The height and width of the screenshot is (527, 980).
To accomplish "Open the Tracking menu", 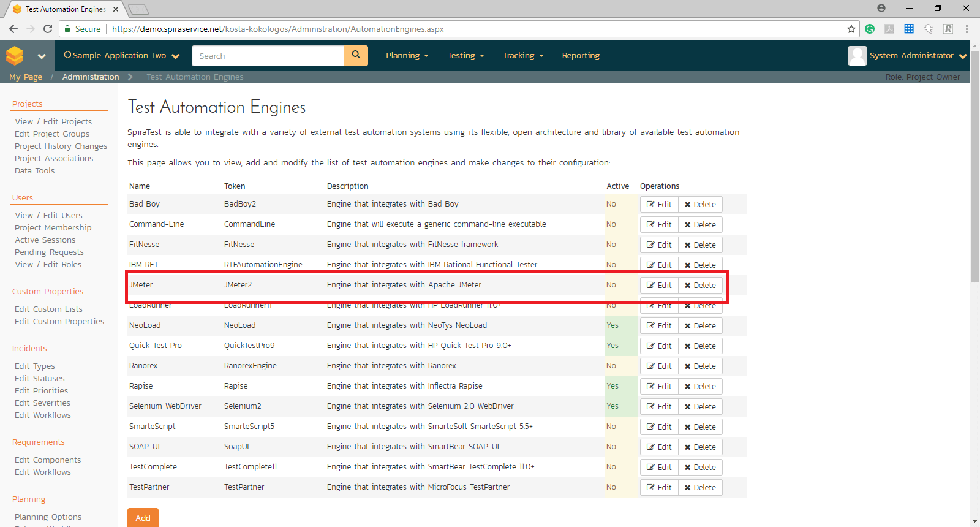I will [x=523, y=56].
